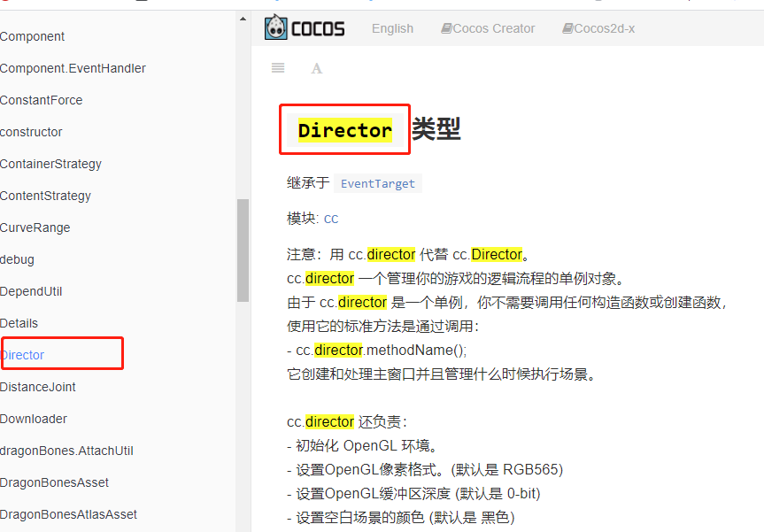
Task: Select Director in the sidebar
Action: 22,355
